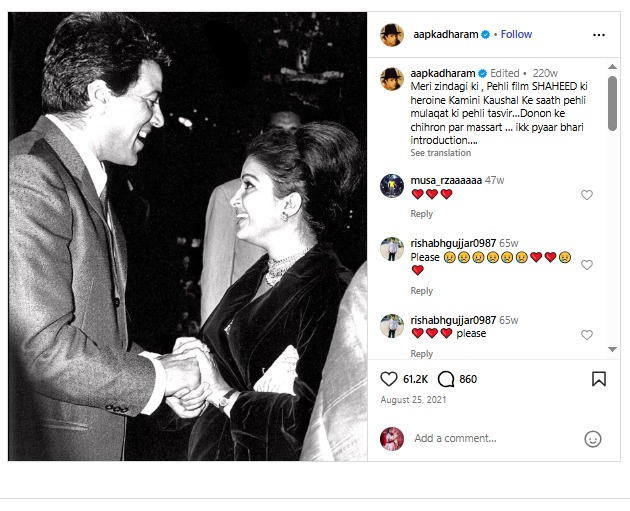This screenshot has width=630, height=511.
Task: Open musa_rzaaaaaa's profile avatar
Action: tap(392, 185)
